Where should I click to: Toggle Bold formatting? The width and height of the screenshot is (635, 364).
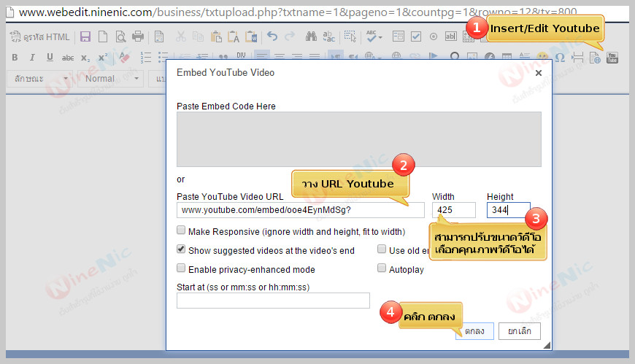(15, 58)
